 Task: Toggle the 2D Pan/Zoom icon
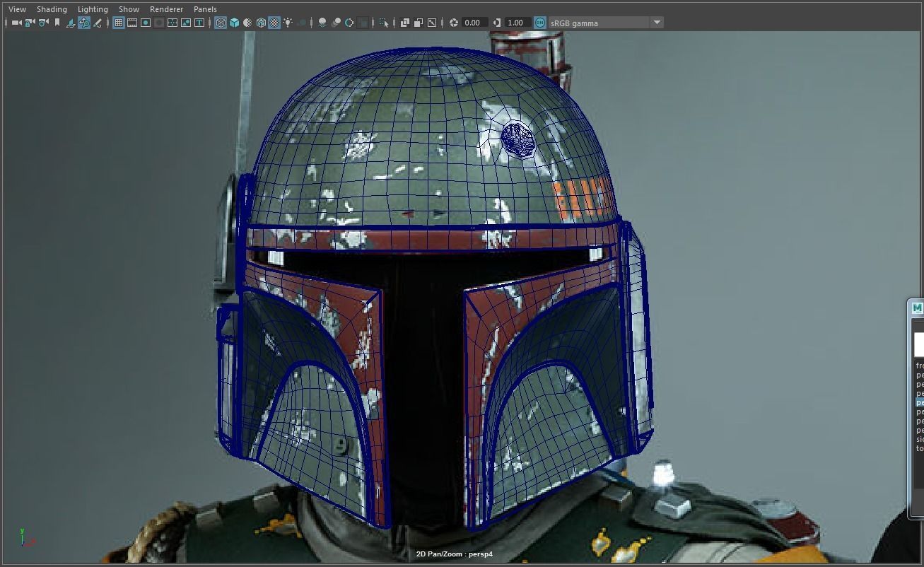point(84,23)
